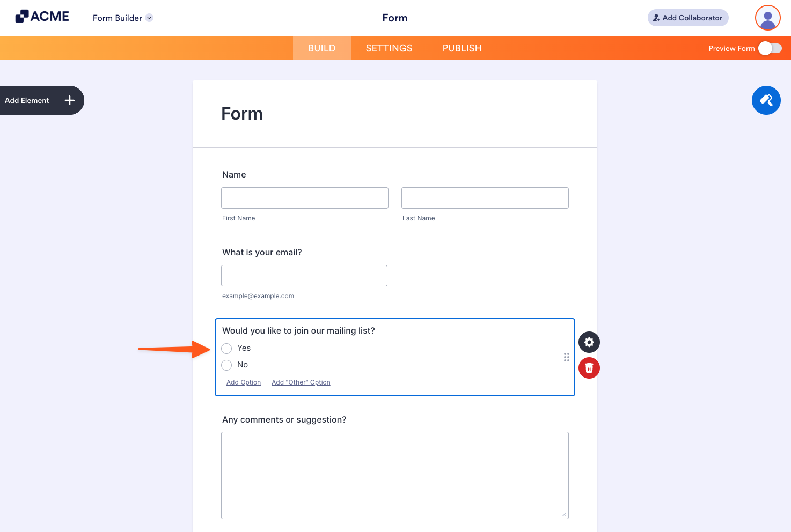Click the drag handle beside the mailing list question
The width and height of the screenshot is (791, 532).
click(566, 357)
